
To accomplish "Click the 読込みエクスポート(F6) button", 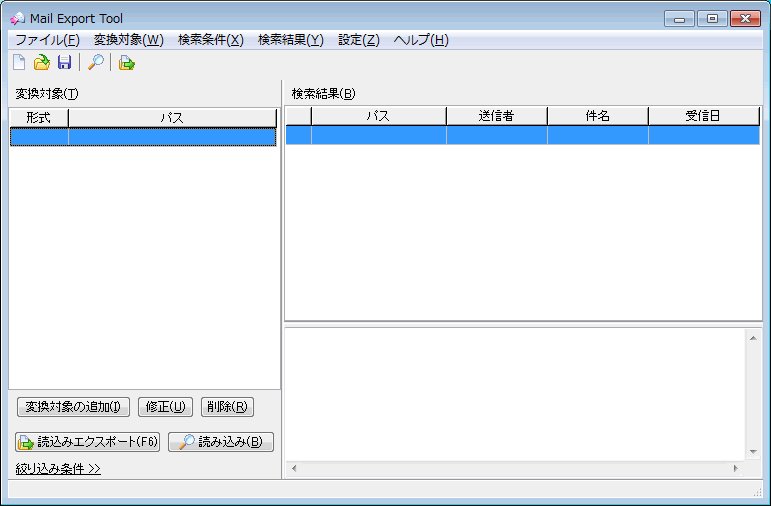I will (88, 442).
